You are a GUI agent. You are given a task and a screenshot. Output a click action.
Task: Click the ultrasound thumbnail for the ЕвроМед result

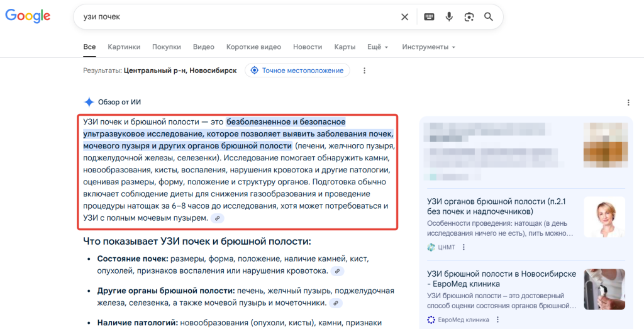[604, 289]
